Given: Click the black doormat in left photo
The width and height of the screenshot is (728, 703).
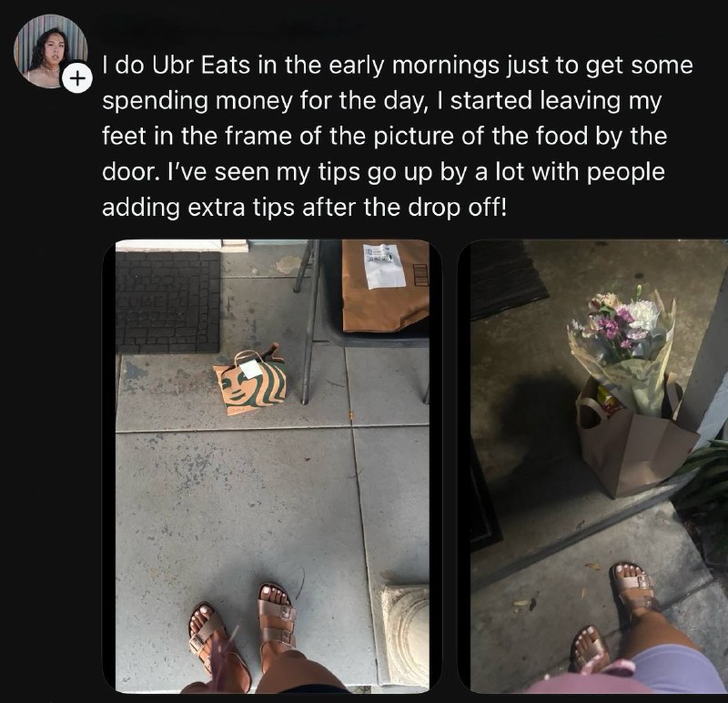Looking at the screenshot, I should click(167, 302).
